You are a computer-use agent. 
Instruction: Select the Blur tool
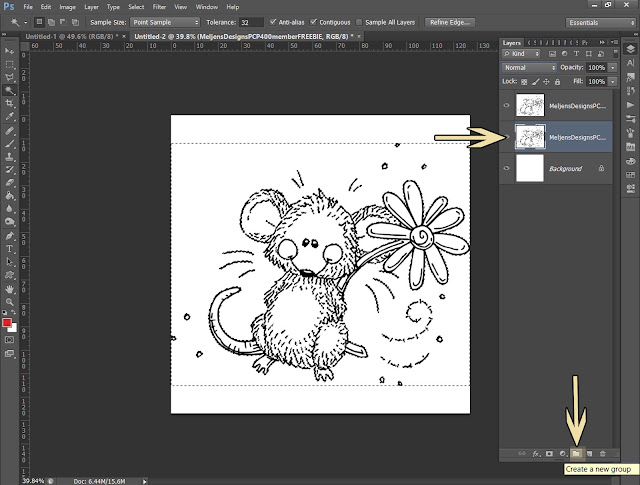[9, 209]
